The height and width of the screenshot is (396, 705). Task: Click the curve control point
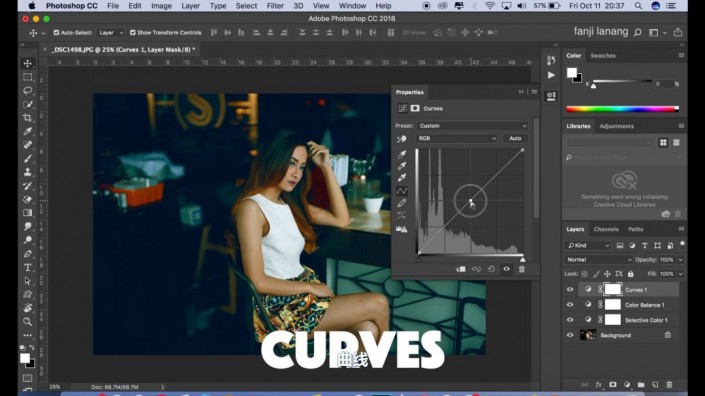pos(470,200)
